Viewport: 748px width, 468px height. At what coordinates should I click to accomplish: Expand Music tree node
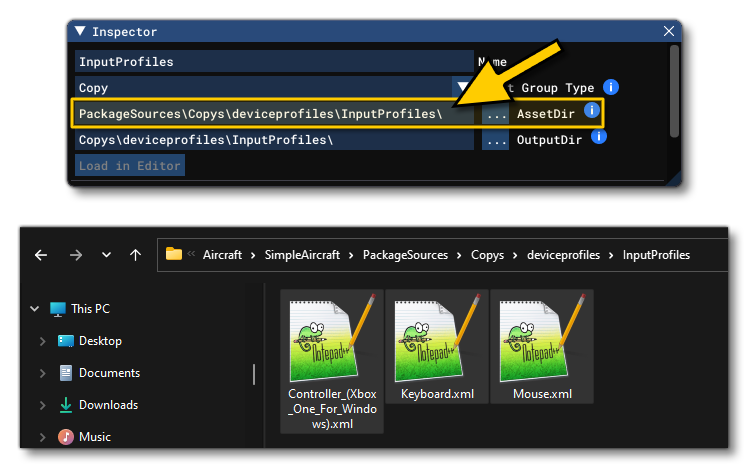point(42,437)
